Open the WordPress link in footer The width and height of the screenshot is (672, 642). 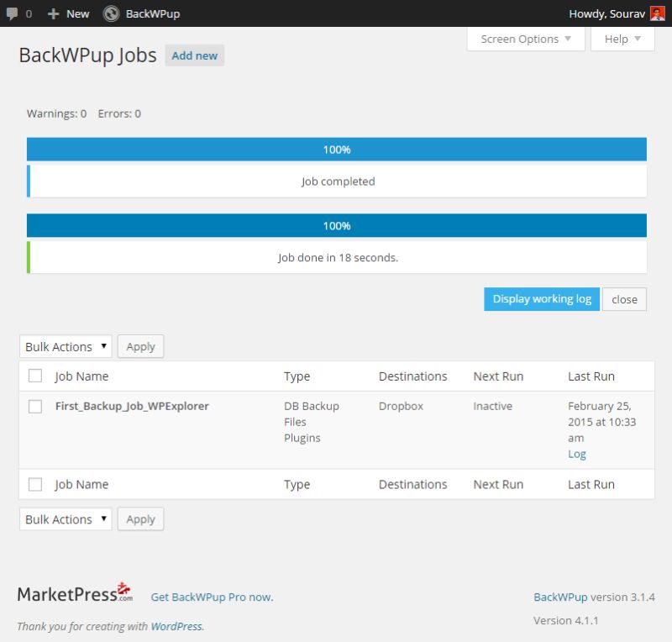176,627
